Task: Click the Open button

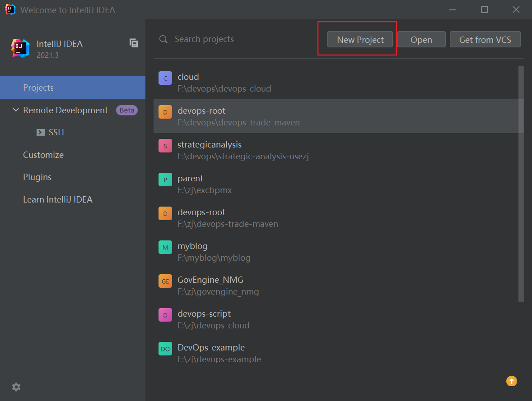Action: click(421, 39)
